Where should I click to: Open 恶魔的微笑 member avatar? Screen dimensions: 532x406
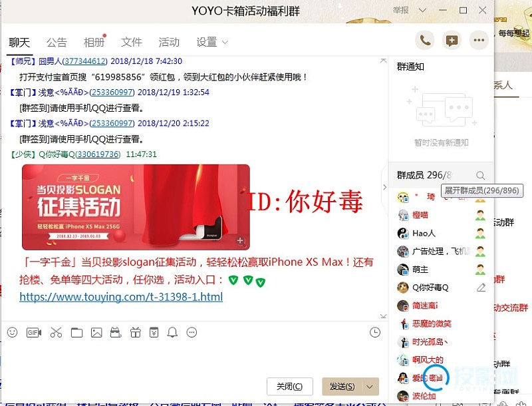403,324
